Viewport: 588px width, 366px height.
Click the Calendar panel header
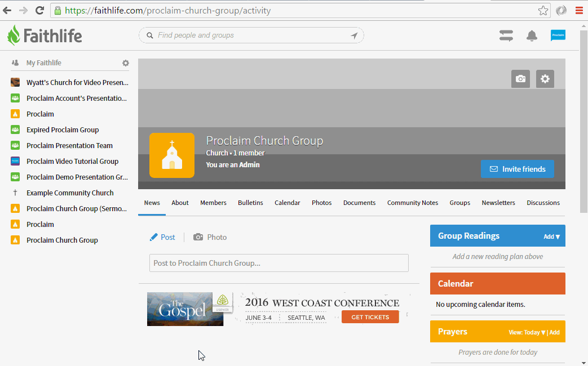pos(498,284)
